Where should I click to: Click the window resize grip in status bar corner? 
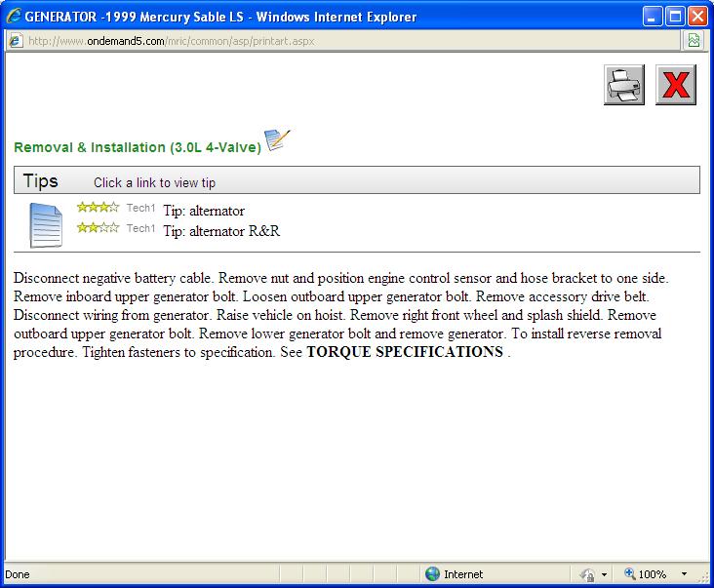[x=704, y=577]
